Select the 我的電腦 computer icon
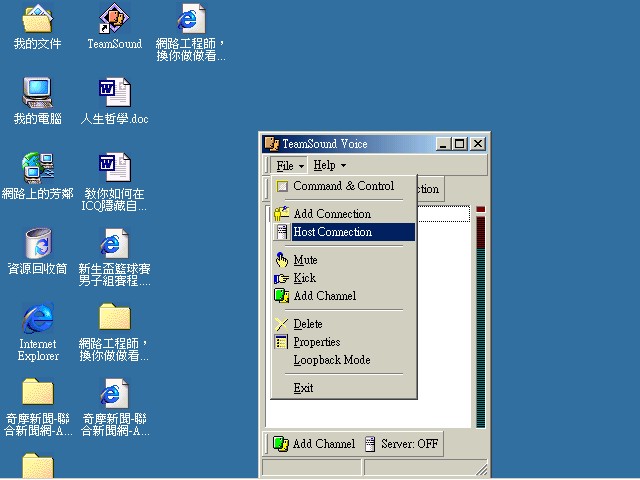 pos(37,93)
